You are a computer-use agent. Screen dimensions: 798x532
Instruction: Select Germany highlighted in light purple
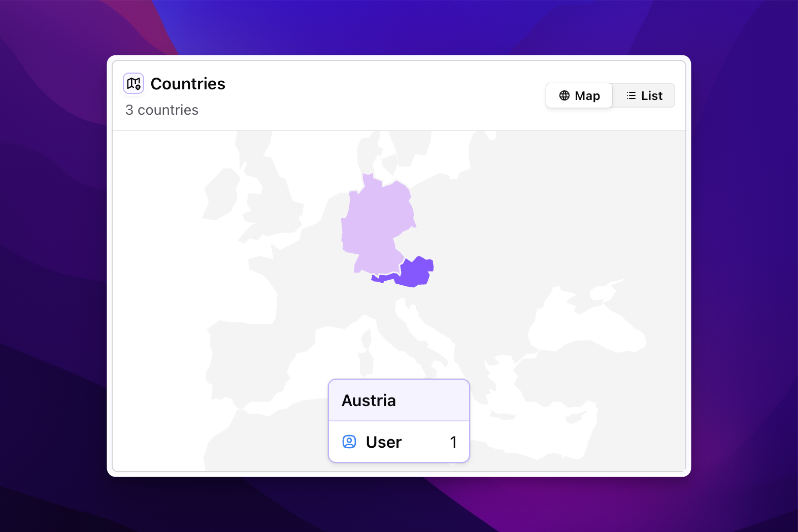(x=378, y=223)
